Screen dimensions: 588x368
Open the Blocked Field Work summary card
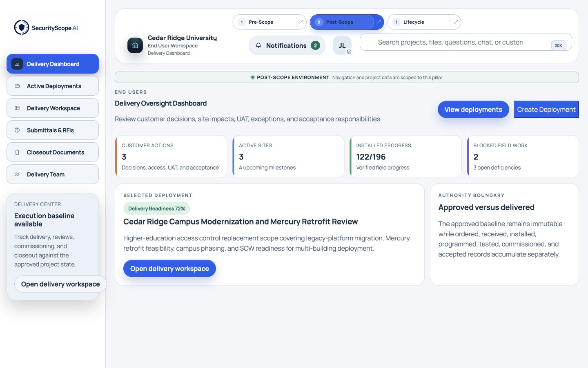click(523, 157)
